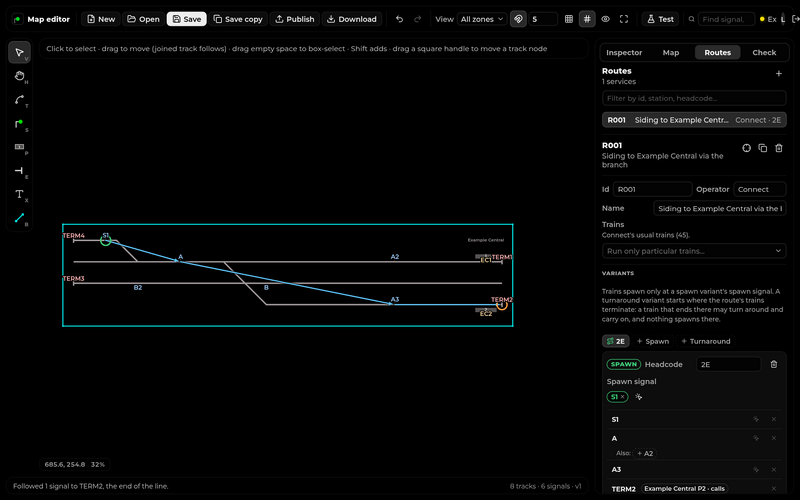Click the Example Central P2 calls chip
The height and width of the screenshot is (500, 800).
point(684,489)
